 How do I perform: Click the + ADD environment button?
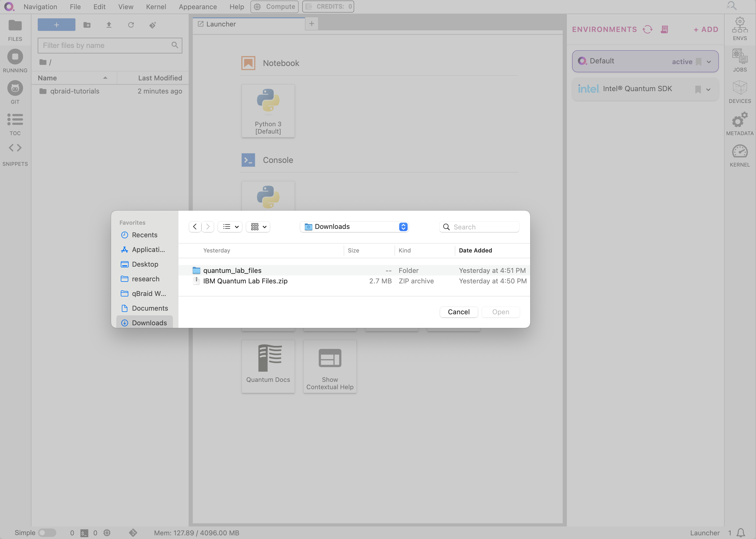tap(706, 29)
